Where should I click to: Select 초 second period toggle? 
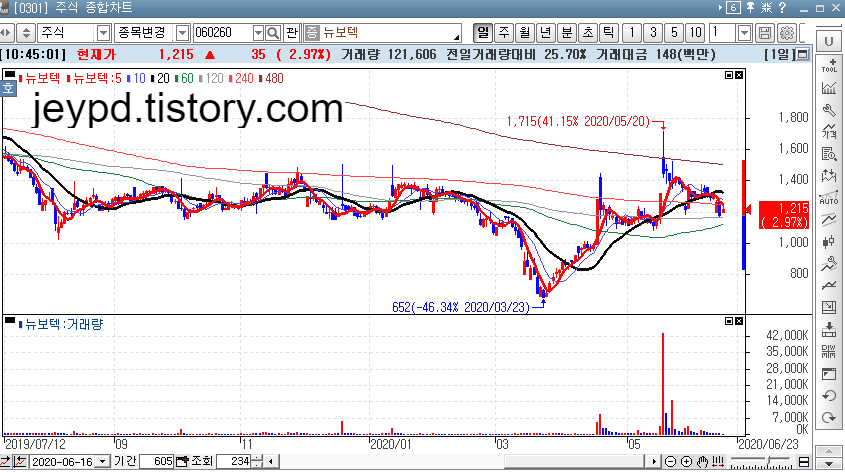[588, 33]
